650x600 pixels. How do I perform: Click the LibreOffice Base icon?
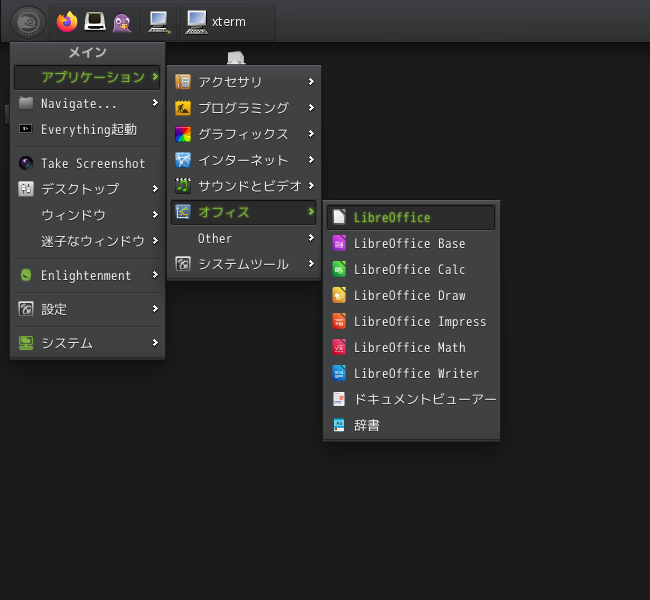coord(339,243)
